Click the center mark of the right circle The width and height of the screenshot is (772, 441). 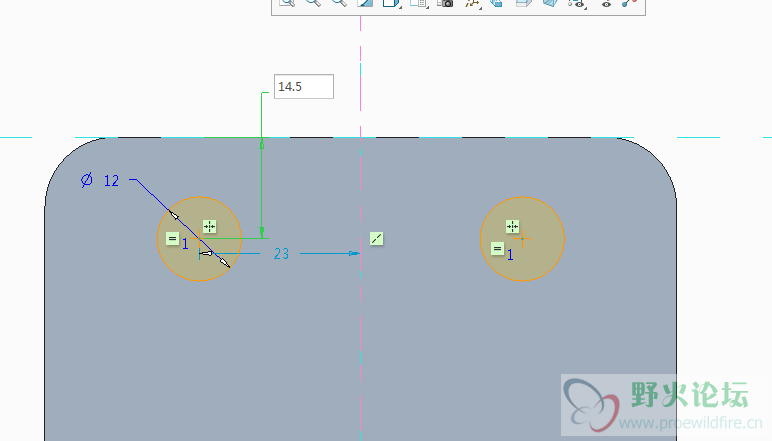[x=522, y=239]
